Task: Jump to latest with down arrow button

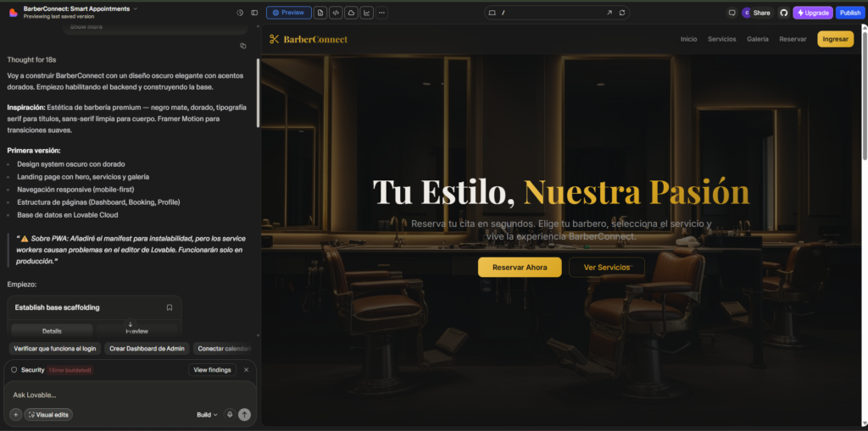Action: [x=130, y=324]
